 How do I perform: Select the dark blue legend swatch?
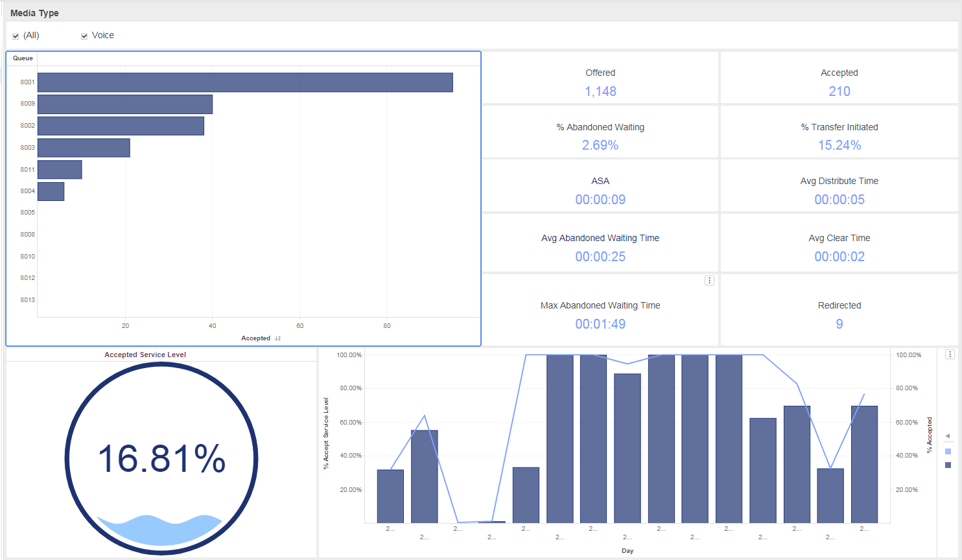(x=948, y=465)
